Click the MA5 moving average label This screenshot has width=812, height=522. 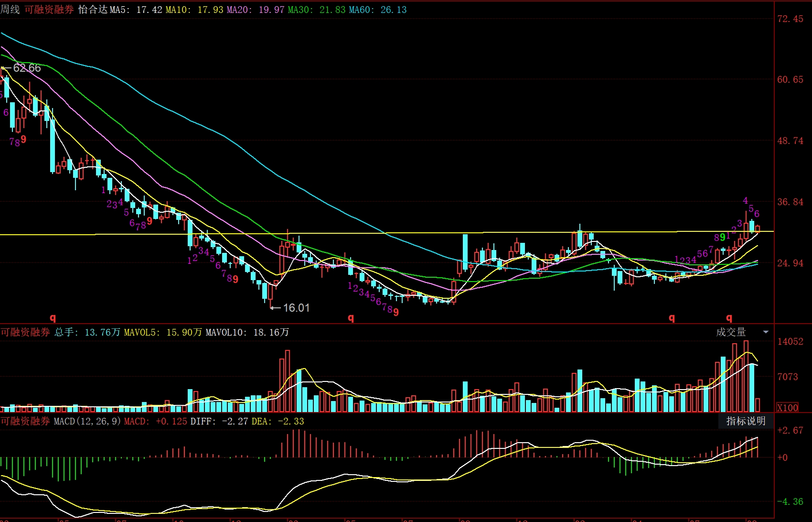[x=136, y=10]
